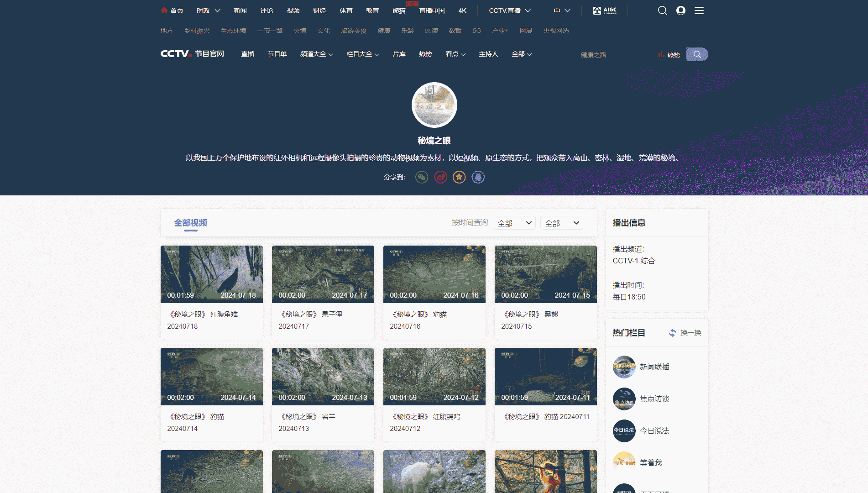The image size is (868, 493).
Task: Open the 片库 nav item
Action: (x=399, y=54)
